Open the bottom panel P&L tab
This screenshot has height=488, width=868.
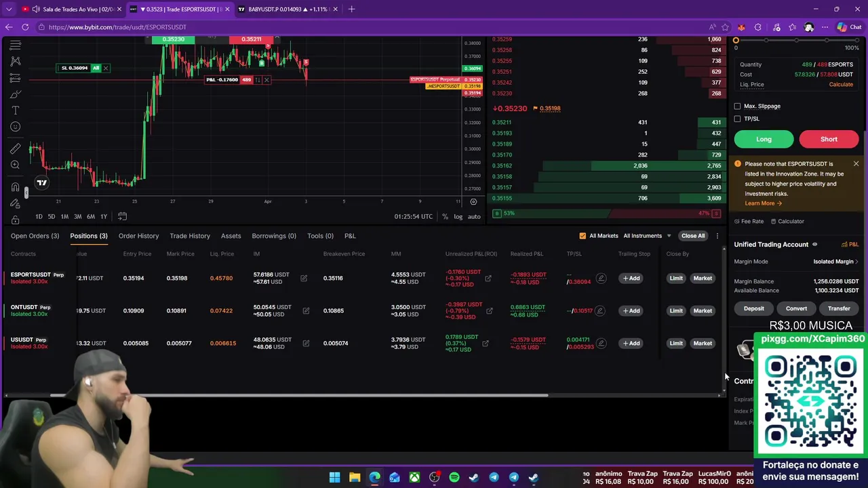click(350, 236)
